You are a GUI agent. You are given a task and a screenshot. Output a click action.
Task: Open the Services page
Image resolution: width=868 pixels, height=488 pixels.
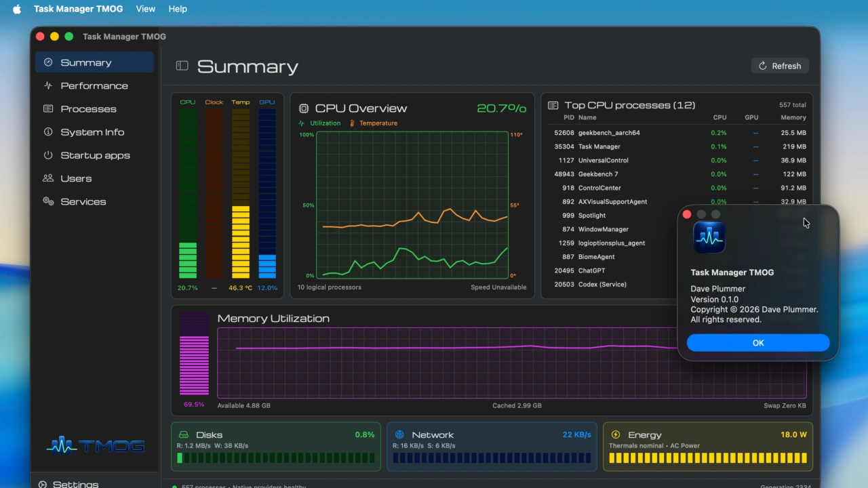pos(94,201)
